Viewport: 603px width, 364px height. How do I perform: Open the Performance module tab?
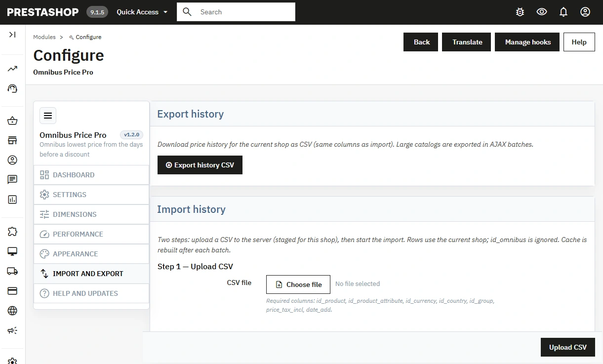click(91, 234)
